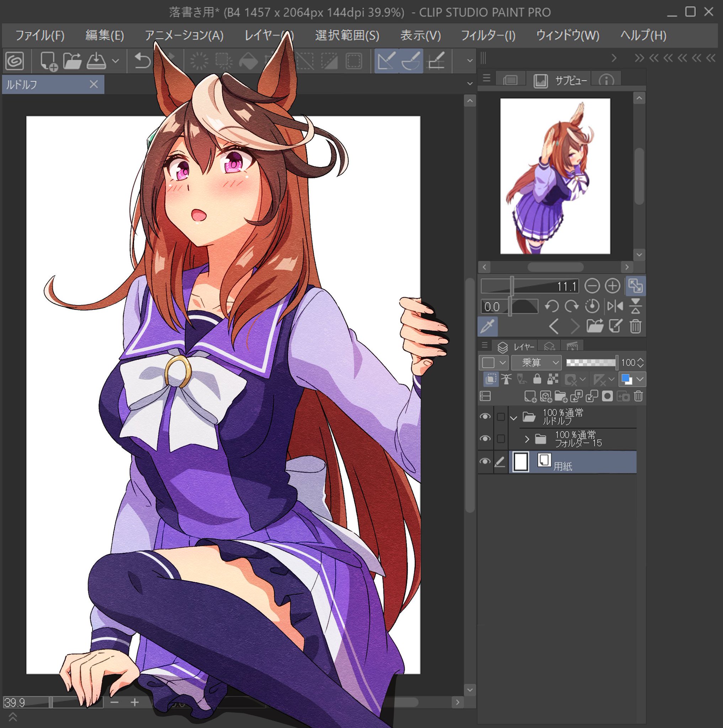
Task: Open the 乗算 blending mode dropdown
Action: (x=536, y=363)
